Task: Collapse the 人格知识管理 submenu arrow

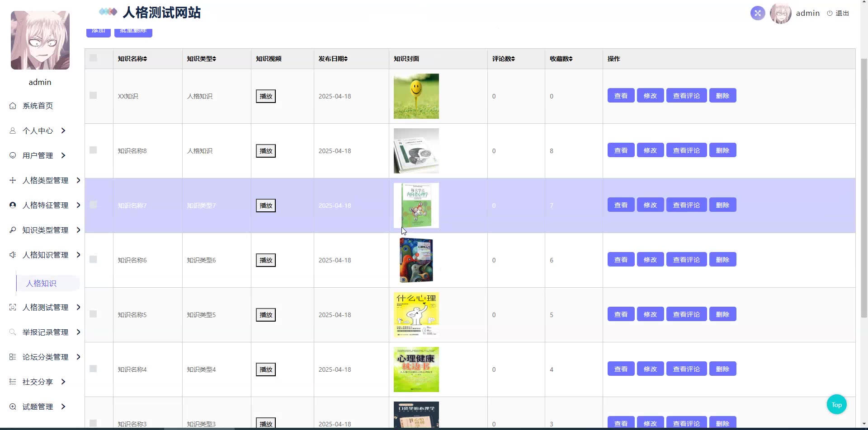Action: tap(78, 255)
